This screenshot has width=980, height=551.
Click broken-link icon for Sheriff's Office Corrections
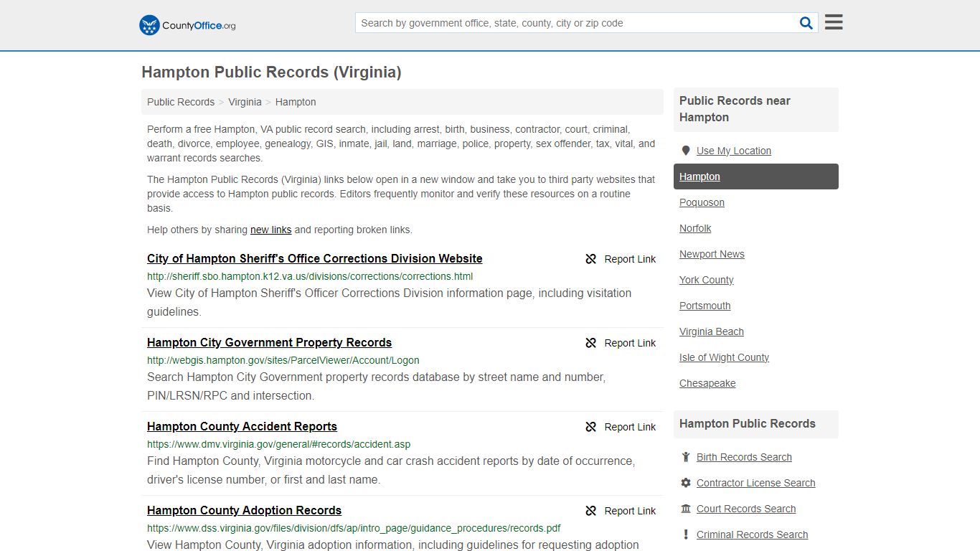coord(591,259)
